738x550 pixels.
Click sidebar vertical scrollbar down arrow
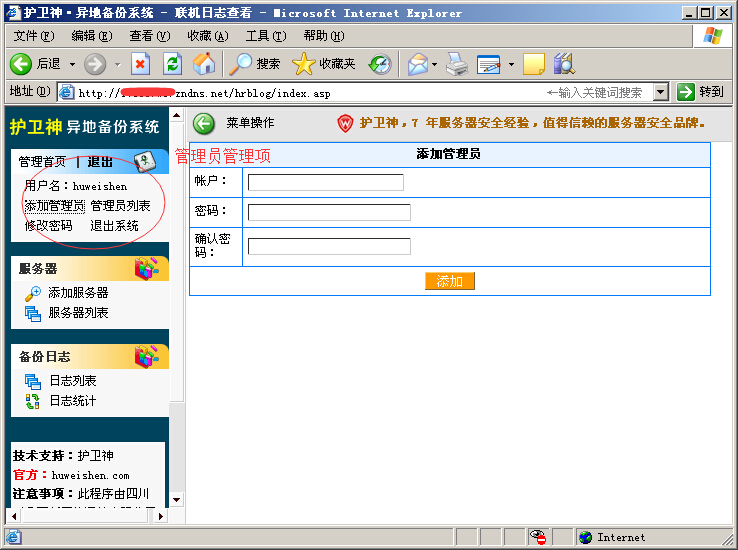[x=176, y=500]
